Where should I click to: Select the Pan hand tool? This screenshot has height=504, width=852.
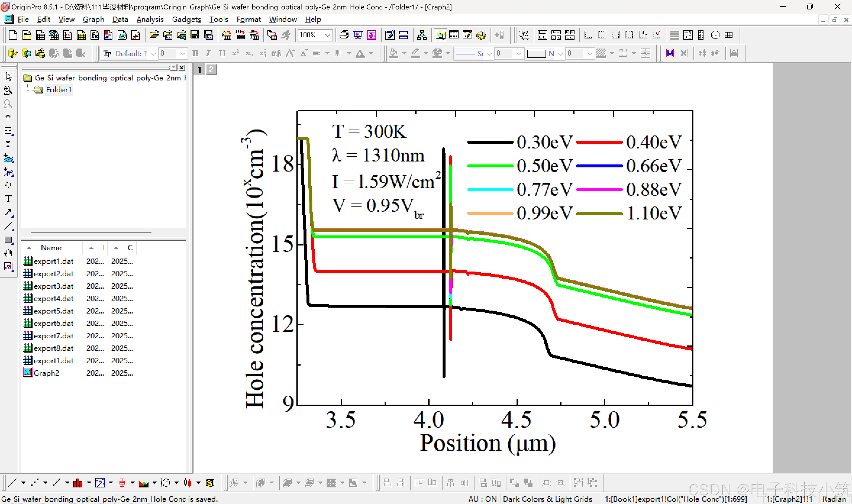pyautogui.click(x=8, y=253)
